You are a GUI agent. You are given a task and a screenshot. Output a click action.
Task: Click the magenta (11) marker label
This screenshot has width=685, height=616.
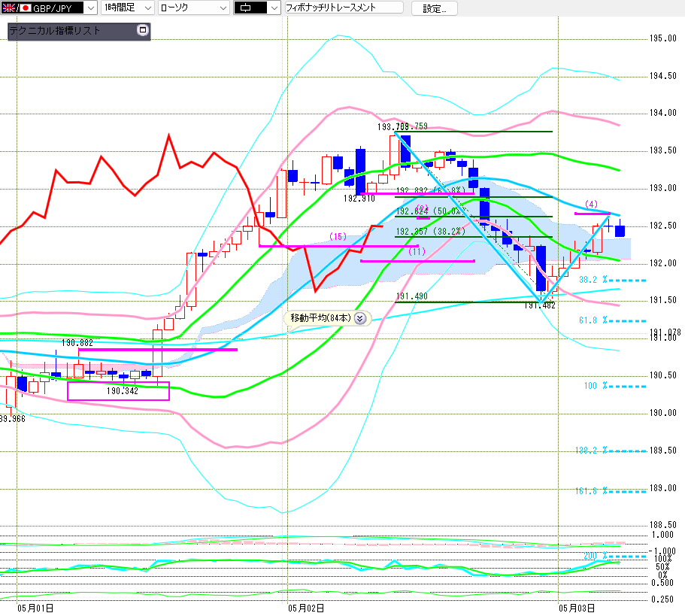point(417,252)
